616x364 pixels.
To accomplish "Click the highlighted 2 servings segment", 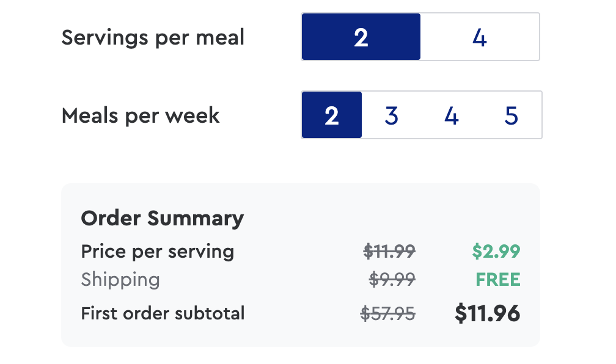I will (361, 37).
